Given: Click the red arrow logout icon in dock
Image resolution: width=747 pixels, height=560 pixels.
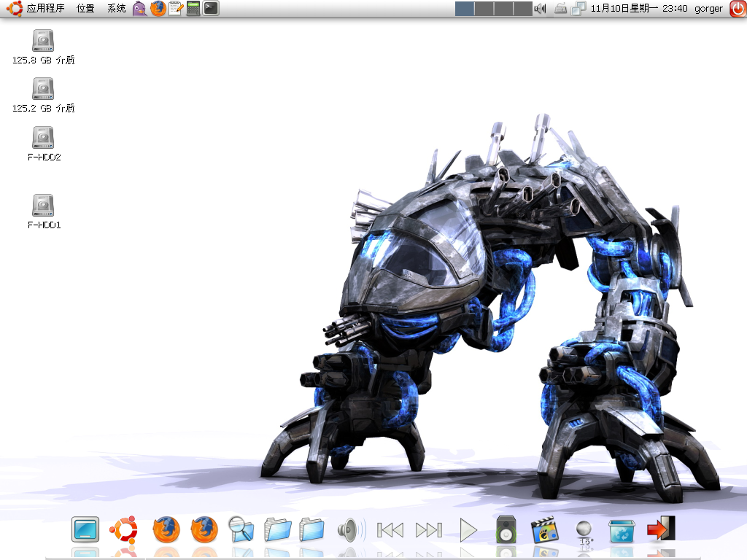Looking at the screenshot, I should pyautogui.click(x=661, y=529).
